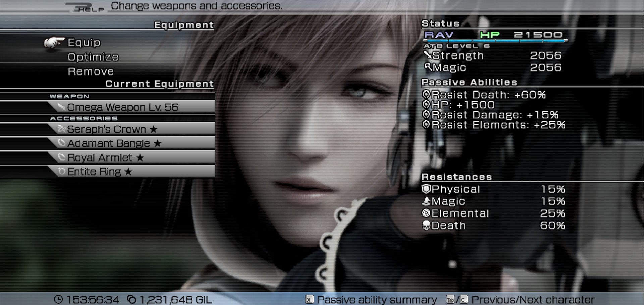This screenshot has width=644, height=305.
Task: Click the Elemental resistance icon
Action: (x=426, y=213)
